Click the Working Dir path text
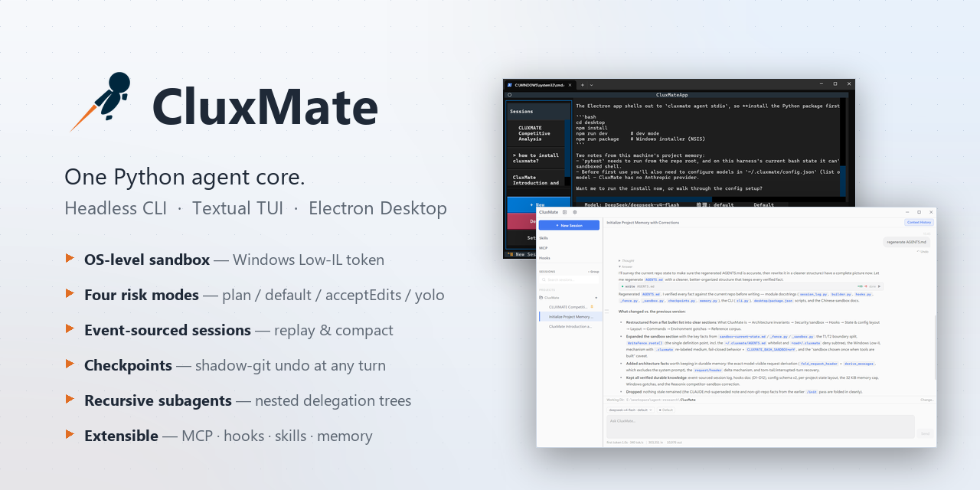This screenshot has height=490, width=980. [661, 400]
